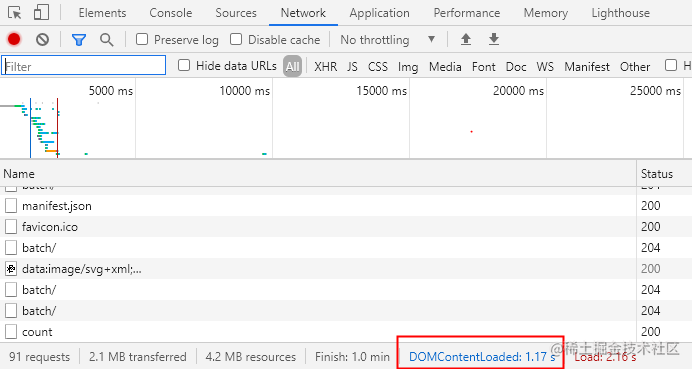Stop recording network log

coord(14,40)
